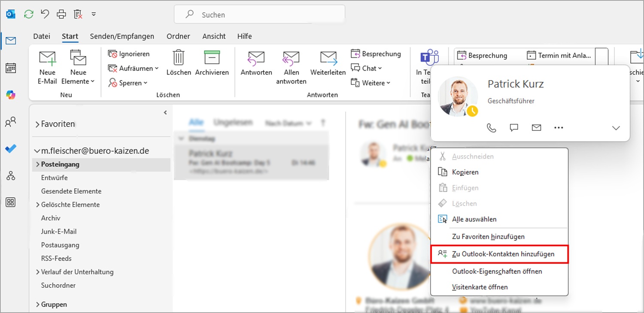This screenshot has height=313, width=644.
Task: Click the chat bubble icon on contact card
Action: [x=514, y=128]
